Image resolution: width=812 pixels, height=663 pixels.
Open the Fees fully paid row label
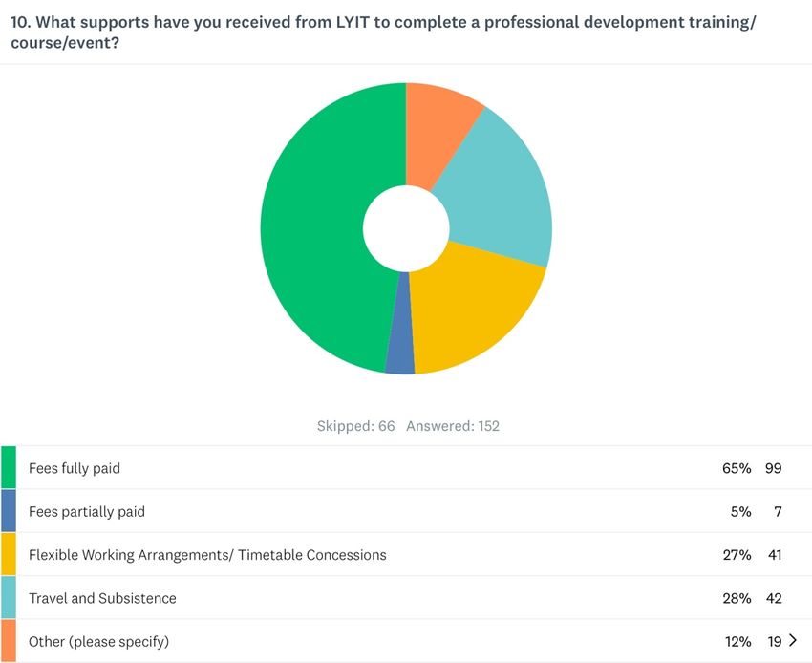coord(75,468)
